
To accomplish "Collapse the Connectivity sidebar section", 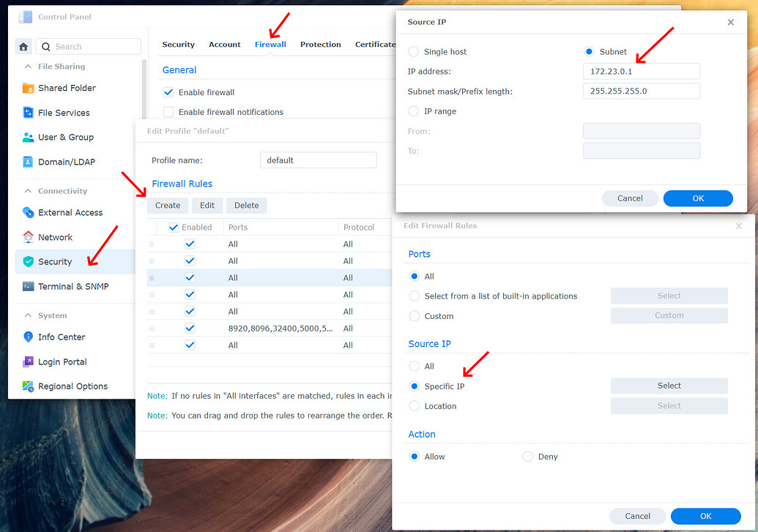I will point(28,190).
